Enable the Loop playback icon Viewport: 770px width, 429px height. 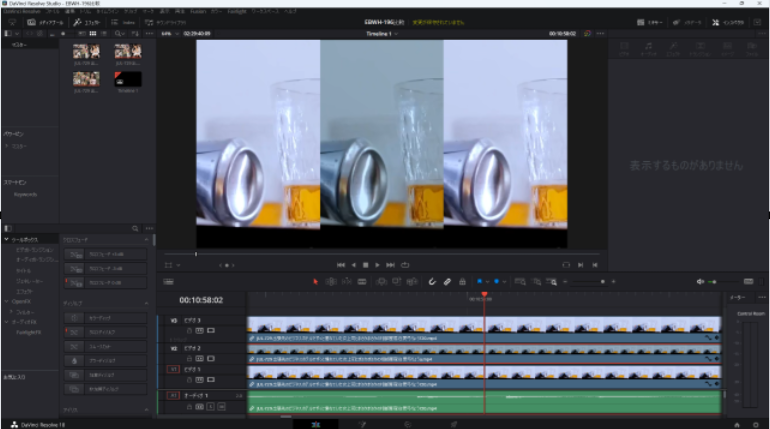pos(405,265)
